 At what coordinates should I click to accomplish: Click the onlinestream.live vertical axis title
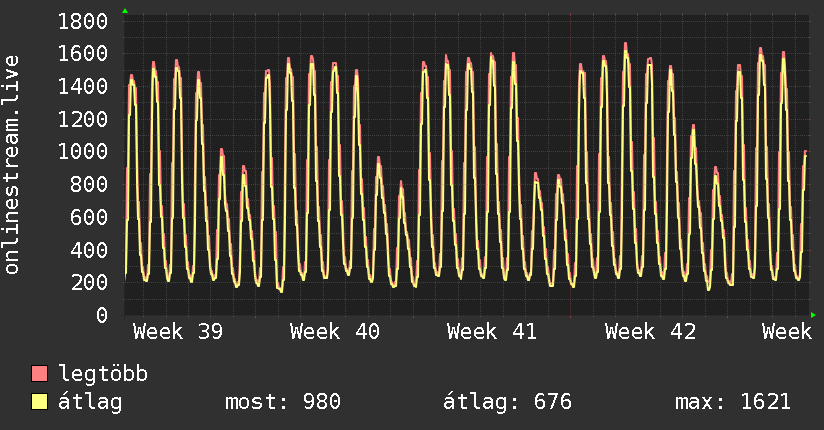coord(12,165)
